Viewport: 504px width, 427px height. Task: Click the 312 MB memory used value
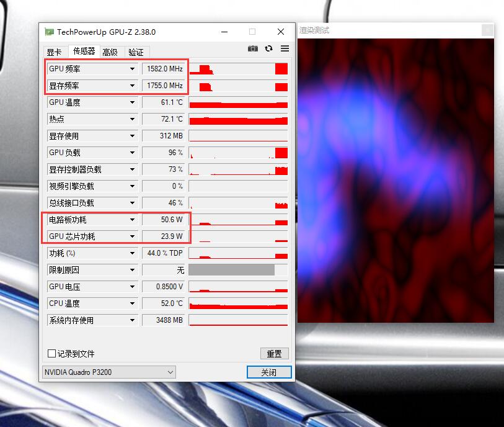163,136
